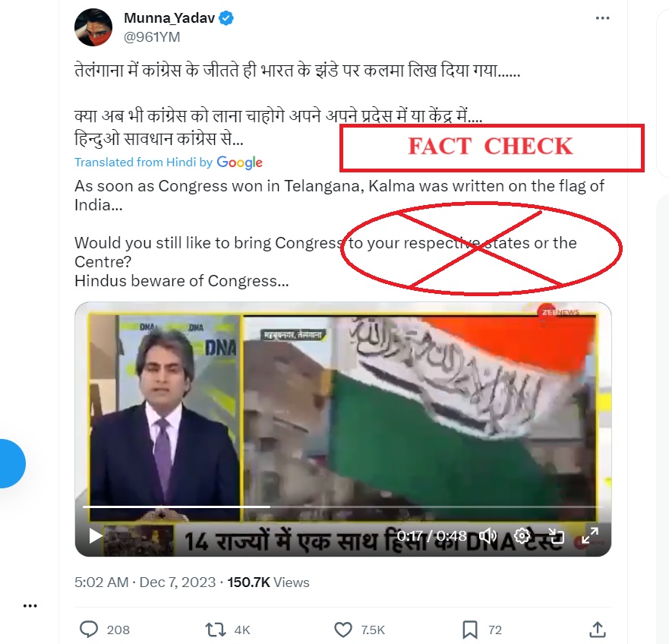This screenshot has height=644, width=669.
Task: Click Munna_Yadav's profile avatar
Action: coord(93,27)
